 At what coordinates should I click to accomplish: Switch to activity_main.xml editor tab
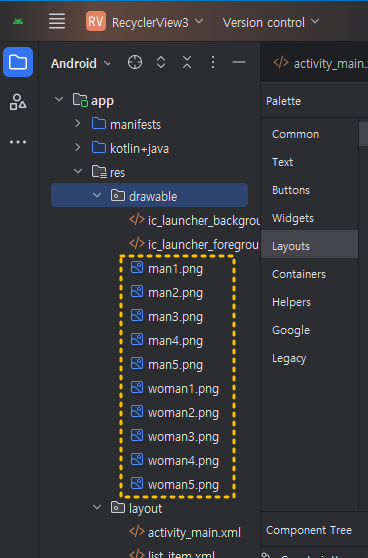319,63
